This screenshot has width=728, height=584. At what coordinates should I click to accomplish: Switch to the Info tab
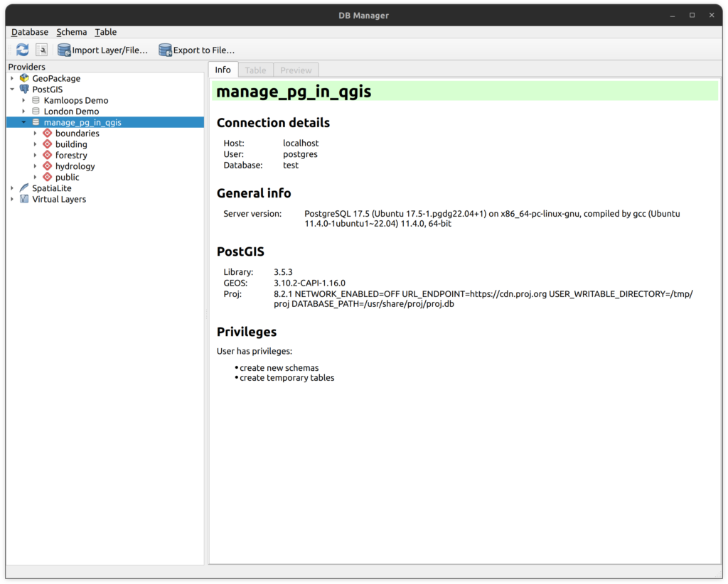point(223,70)
